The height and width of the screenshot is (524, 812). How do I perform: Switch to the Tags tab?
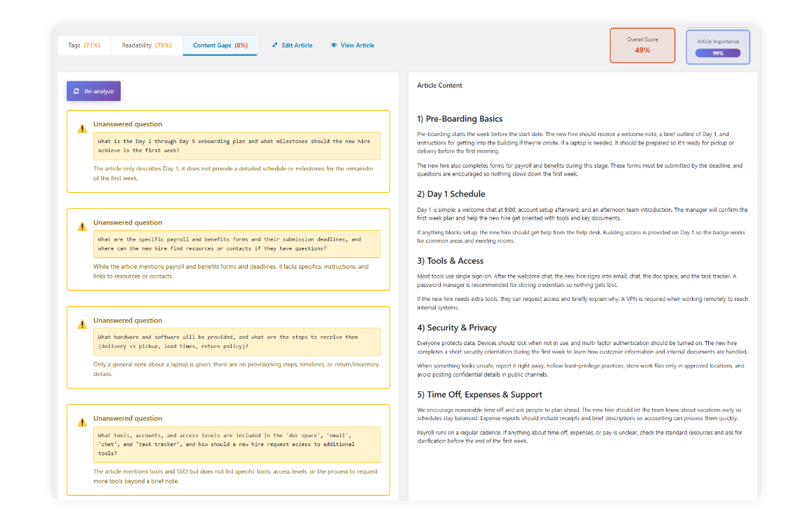click(84, 46)
